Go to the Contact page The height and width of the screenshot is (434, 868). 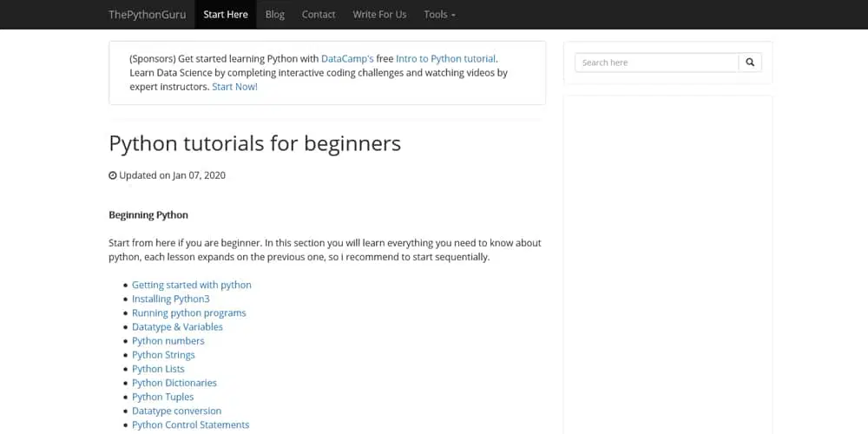[x=319, y=15]
